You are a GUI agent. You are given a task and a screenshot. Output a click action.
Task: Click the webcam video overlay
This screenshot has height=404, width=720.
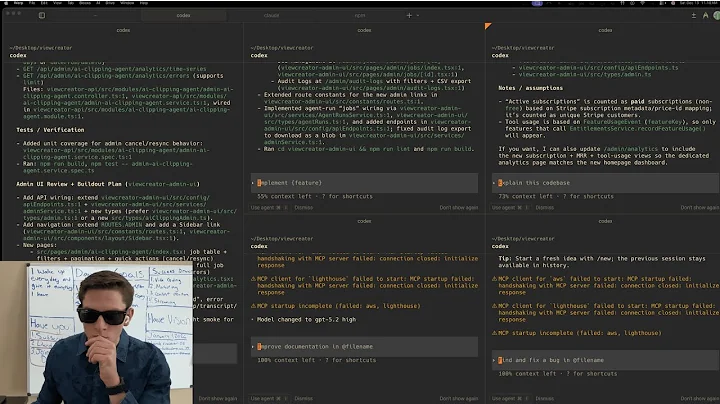pos(96,333)
